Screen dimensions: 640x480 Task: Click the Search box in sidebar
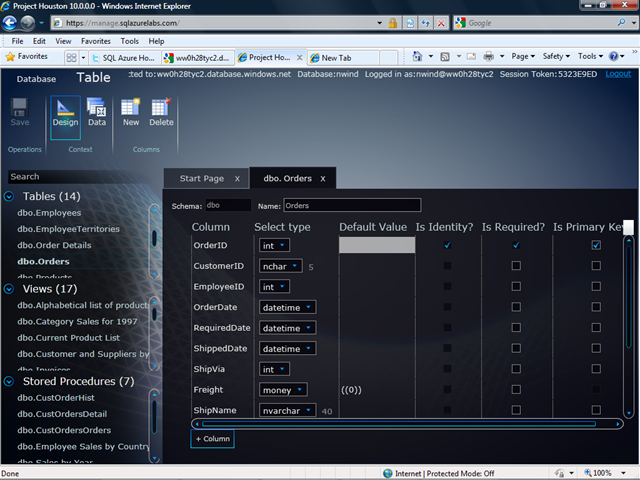[78, 177]
